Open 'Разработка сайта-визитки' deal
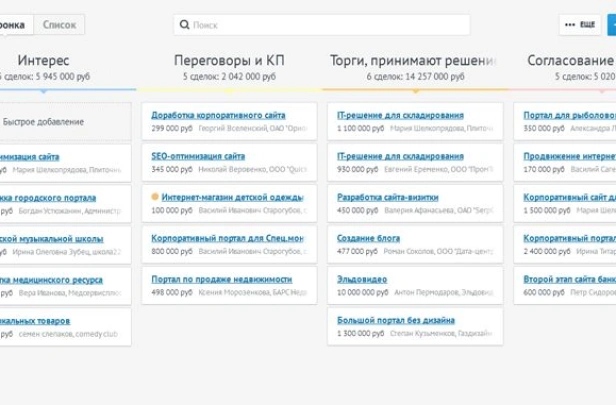Screen dimensions: 616x405 point(385,198)
